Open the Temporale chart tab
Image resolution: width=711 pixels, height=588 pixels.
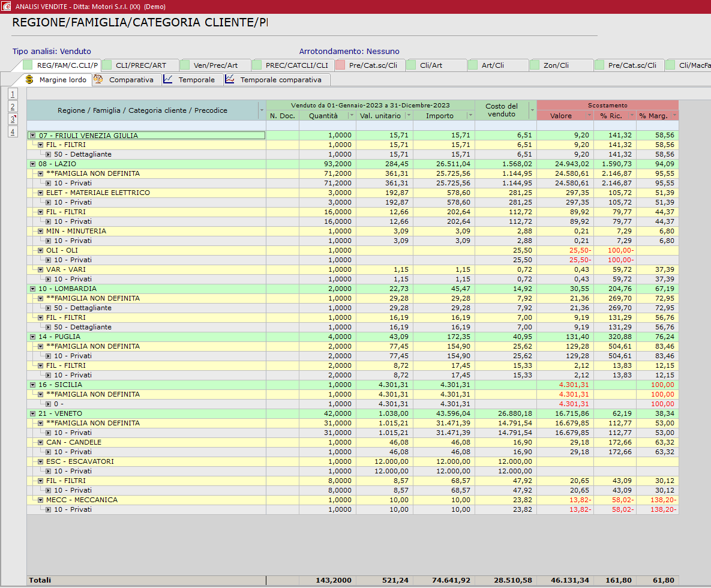pos(196,80)
